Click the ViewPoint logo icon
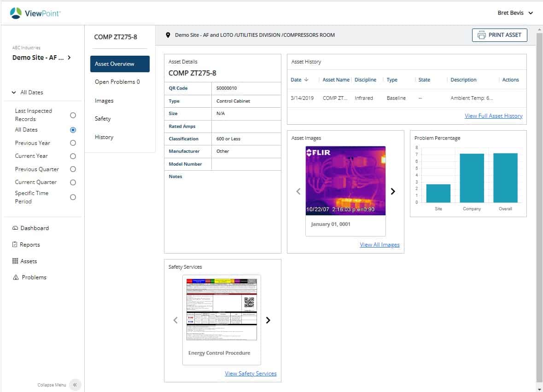Viewport: 543px width, 392px height. click(16, 13)
